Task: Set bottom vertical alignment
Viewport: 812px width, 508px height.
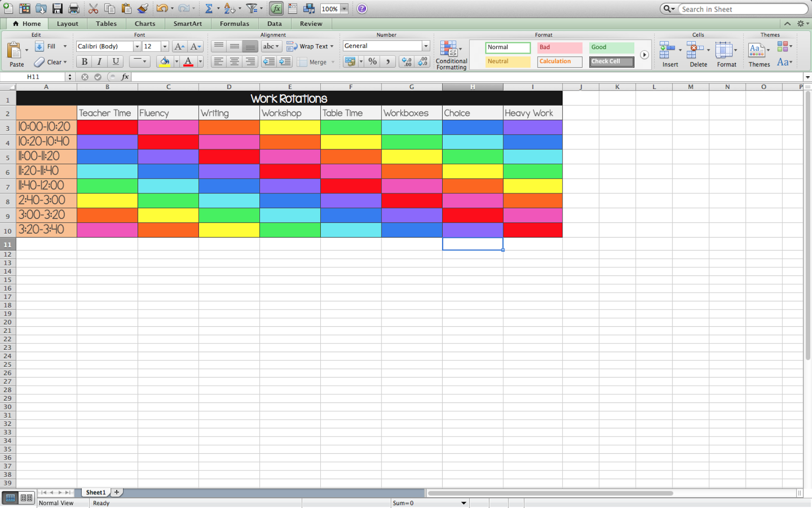Action: click(x=250, y=47)
